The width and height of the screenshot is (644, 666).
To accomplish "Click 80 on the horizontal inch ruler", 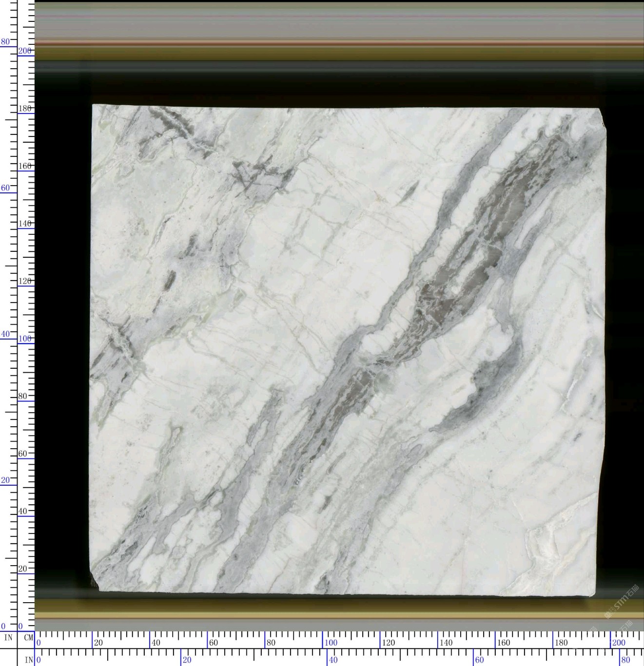I will pos(625,660).
